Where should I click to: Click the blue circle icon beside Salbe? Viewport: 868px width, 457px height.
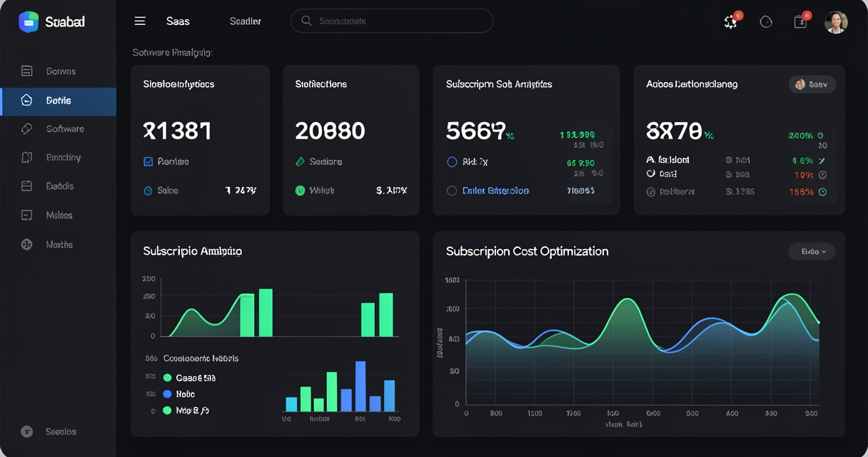(148, 191)
